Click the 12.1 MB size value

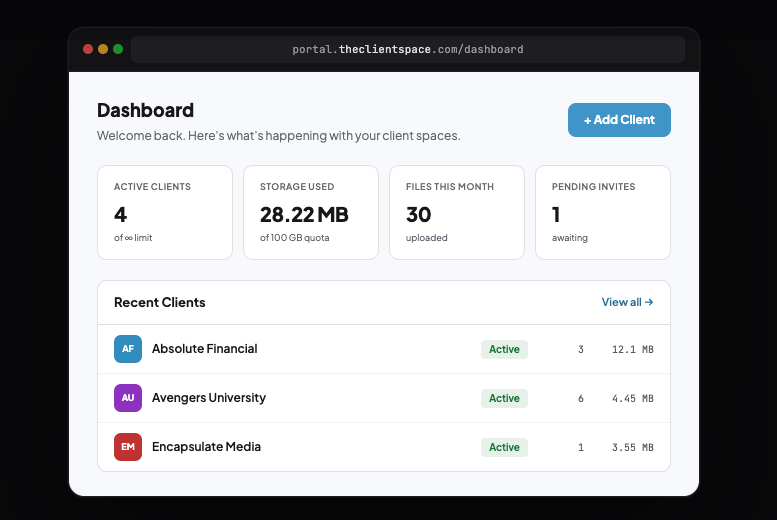click(x=633, y=349)
